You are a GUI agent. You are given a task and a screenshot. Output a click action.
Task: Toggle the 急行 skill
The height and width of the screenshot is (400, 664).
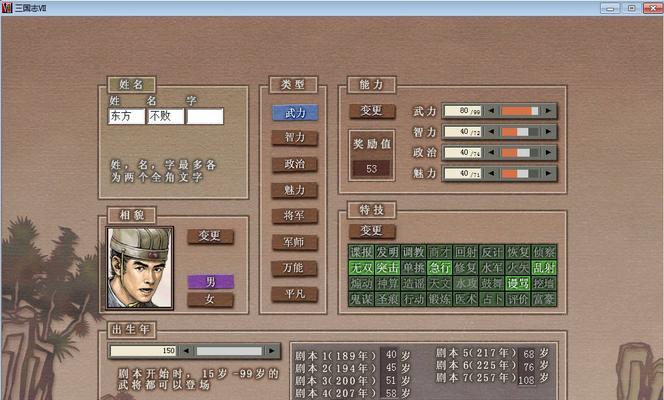(x=440, y=268)
